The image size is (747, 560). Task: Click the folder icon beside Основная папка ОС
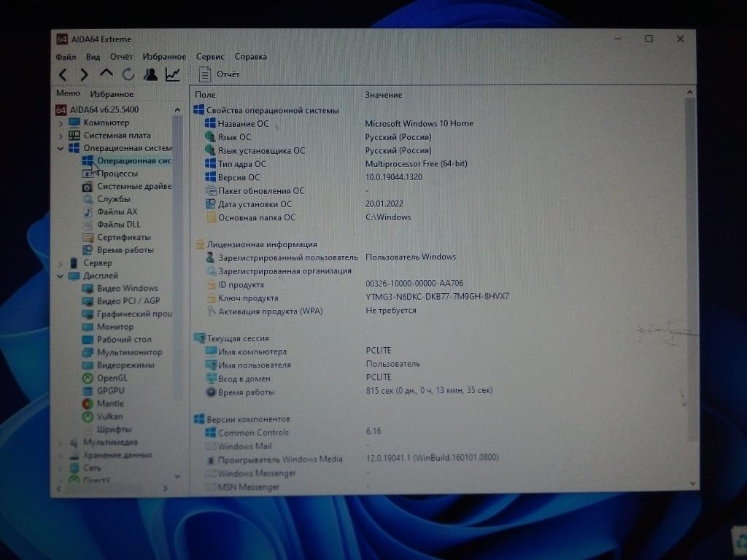(211, 217)
